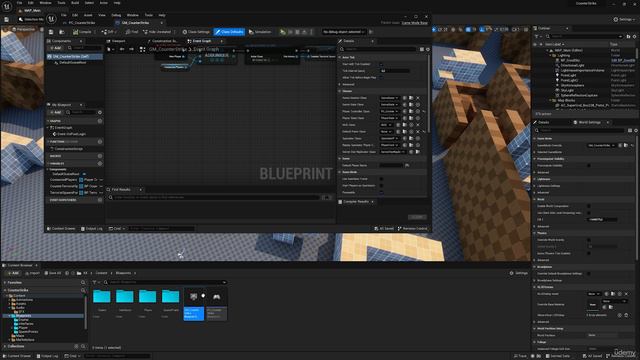Click the blueprint Save icon
Screen dimensions: 640x360
coord(51,32)
